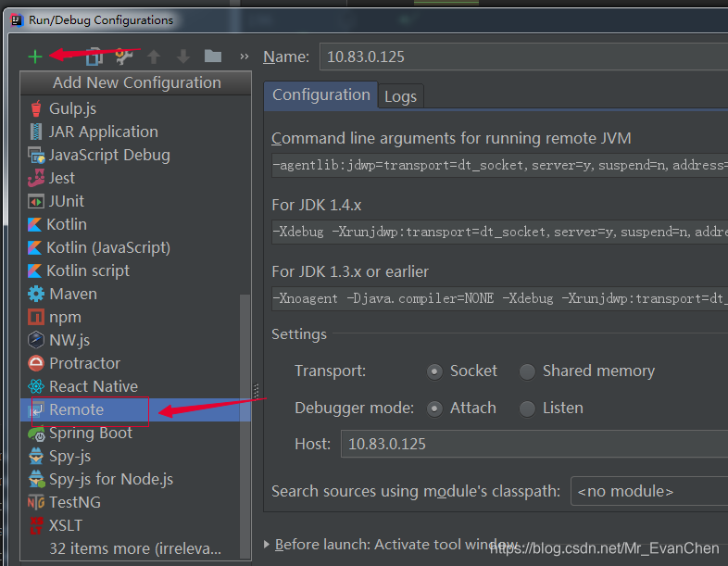
Task: Select React Native list entry text
Action: [x=94, y=386]
